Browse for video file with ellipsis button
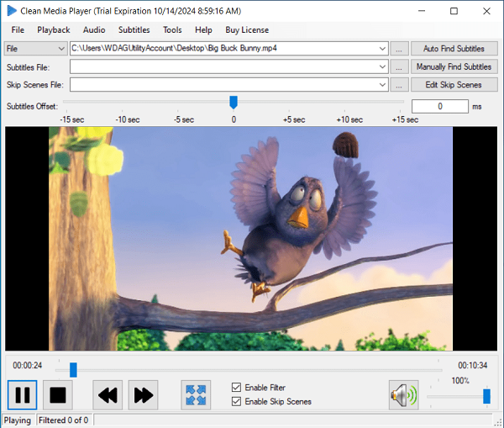 [x=399, y=49]
